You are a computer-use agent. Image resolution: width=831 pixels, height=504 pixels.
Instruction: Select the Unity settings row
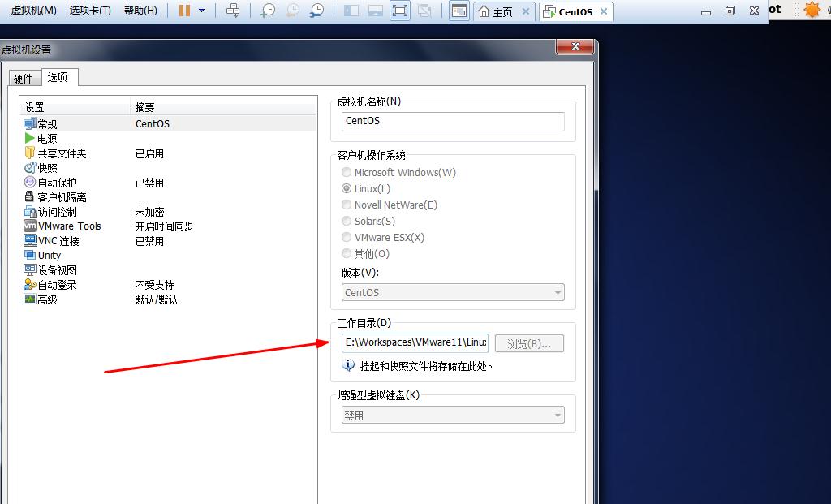point(169,256)
